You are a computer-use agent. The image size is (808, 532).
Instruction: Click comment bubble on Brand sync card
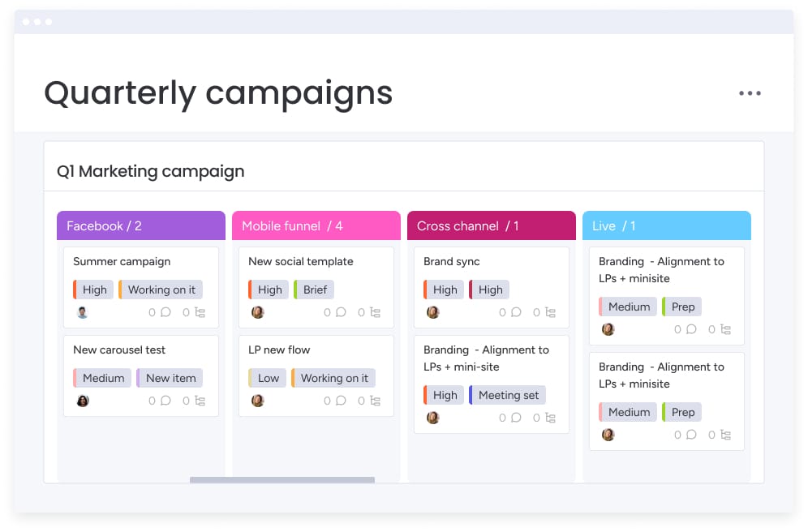coord(516,312)
